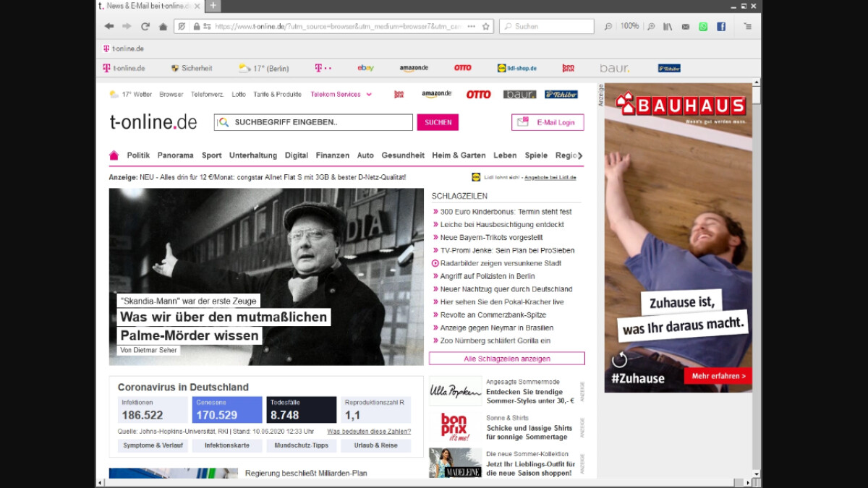The image size is (868, 488).
Task: Click the Lotto link in top bar
Action: coord(239,94)
